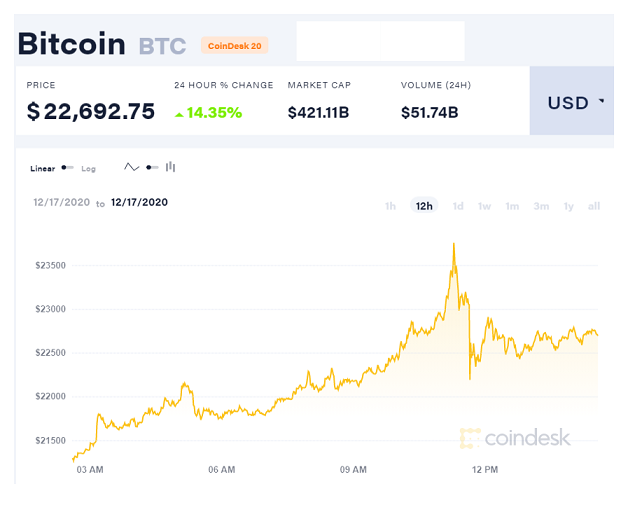Click the end date 12/17/2020 field

click(139, 202)
